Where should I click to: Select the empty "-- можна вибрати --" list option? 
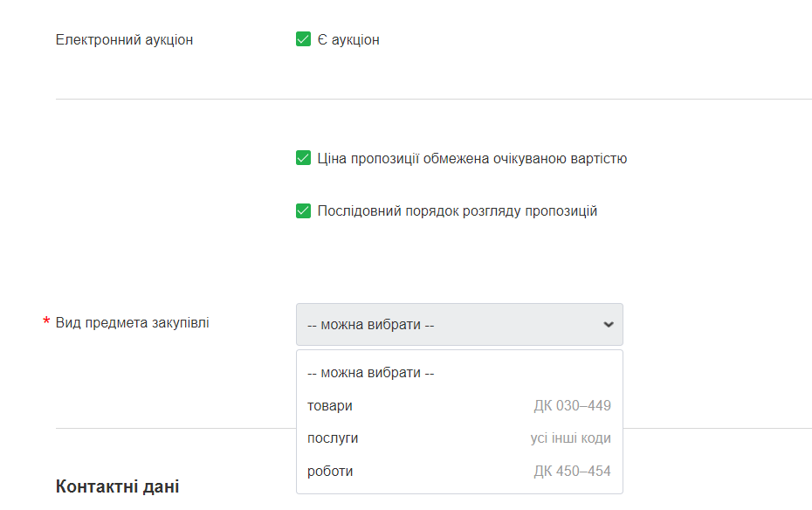coord(370,373)
